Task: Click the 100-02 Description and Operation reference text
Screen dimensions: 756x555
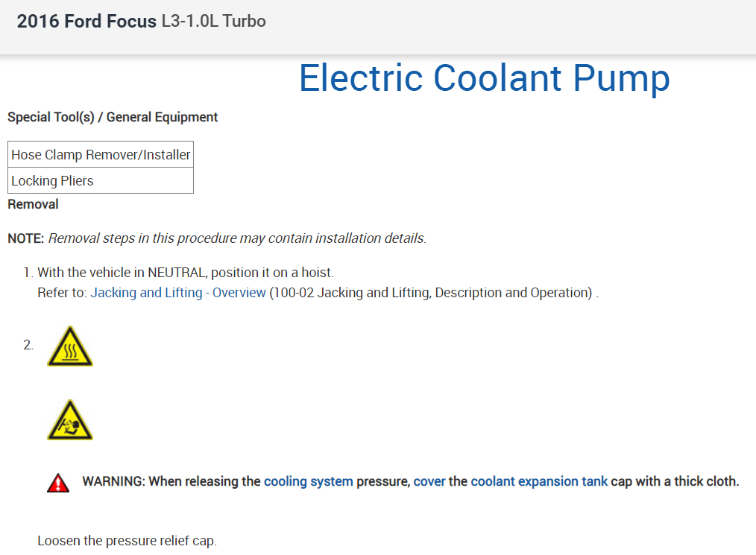Action: 432,293
